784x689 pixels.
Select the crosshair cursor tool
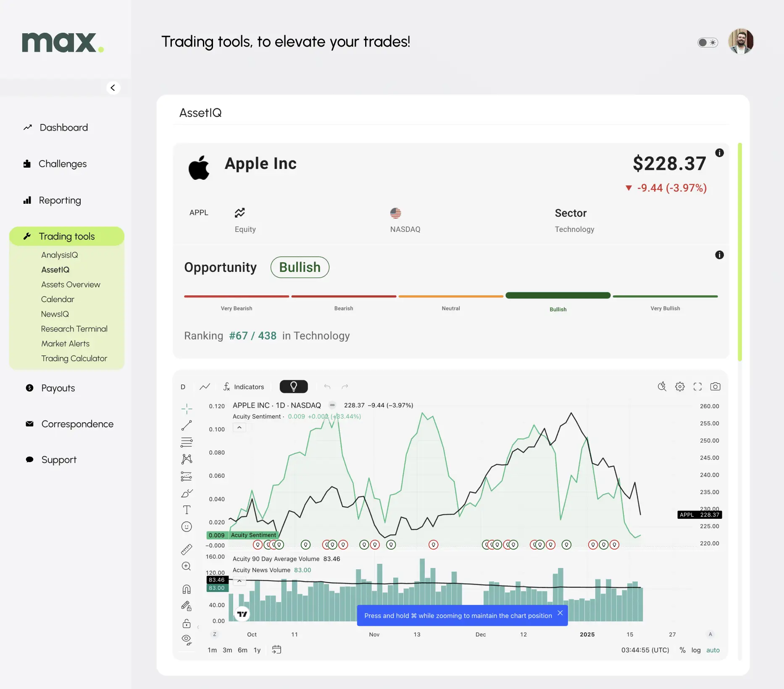point(187,408)
